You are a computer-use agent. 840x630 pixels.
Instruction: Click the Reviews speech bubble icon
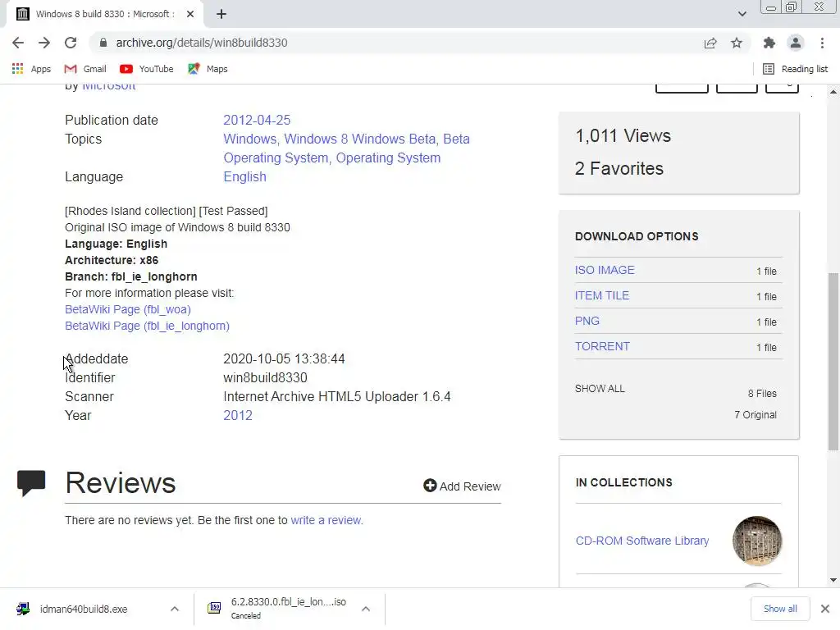[31, 482]
